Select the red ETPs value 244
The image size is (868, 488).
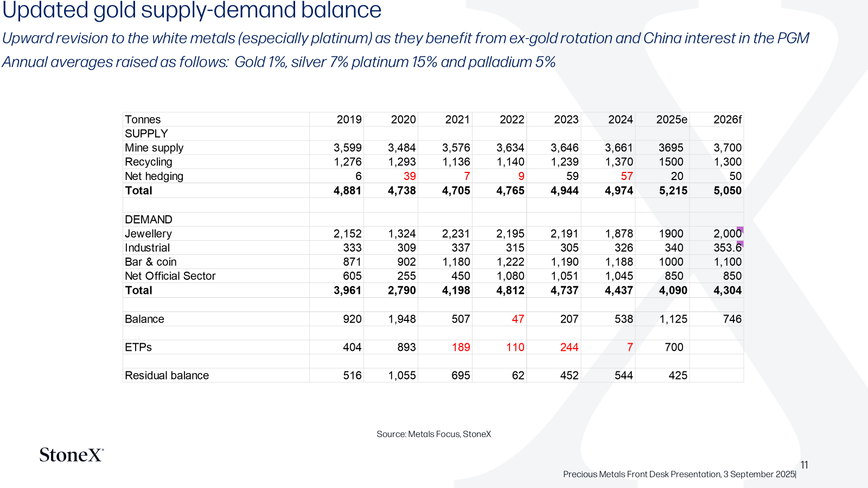(570, 348)
